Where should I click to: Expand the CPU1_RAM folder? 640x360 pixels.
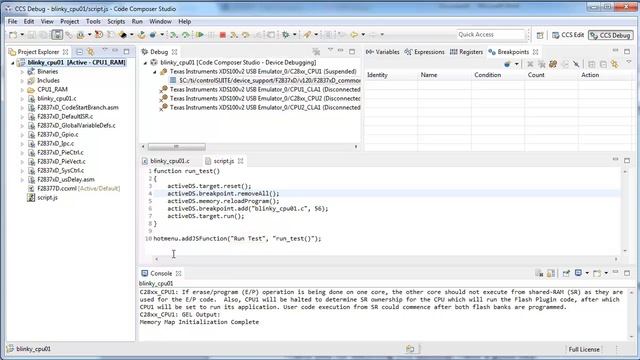point(22,90)
